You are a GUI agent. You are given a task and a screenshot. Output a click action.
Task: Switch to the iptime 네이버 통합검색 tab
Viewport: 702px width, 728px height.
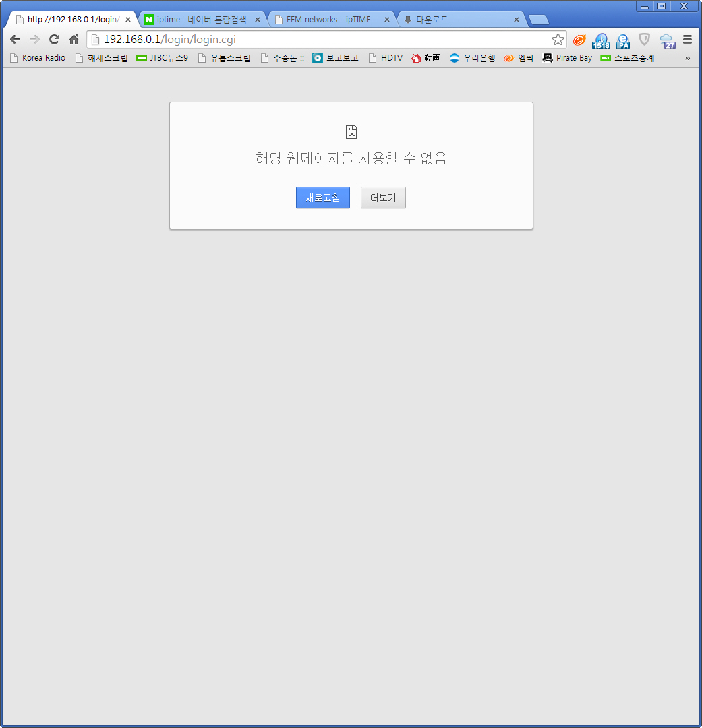pos(201,20)
